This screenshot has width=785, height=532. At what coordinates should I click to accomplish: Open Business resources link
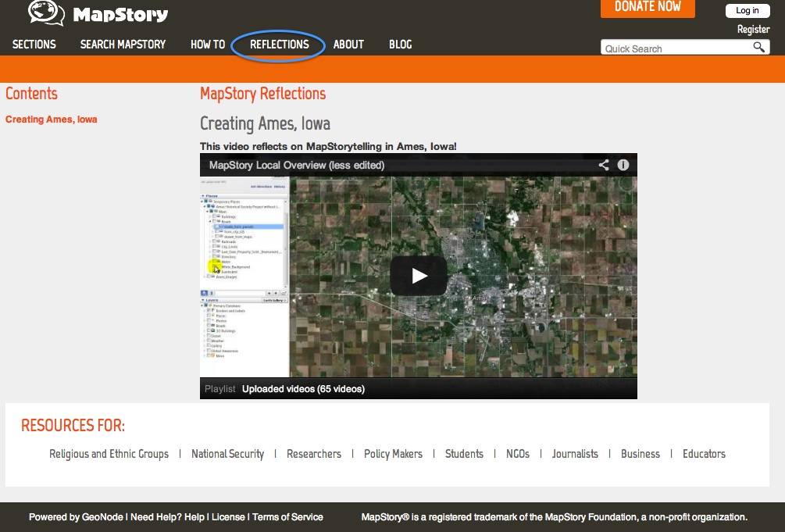pos(640,454)
